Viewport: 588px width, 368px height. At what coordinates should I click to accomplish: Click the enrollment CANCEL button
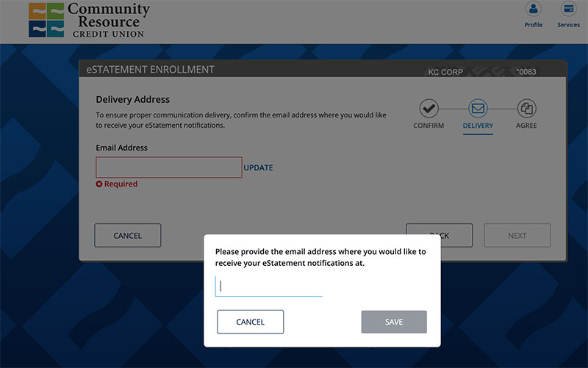point(127,235)
